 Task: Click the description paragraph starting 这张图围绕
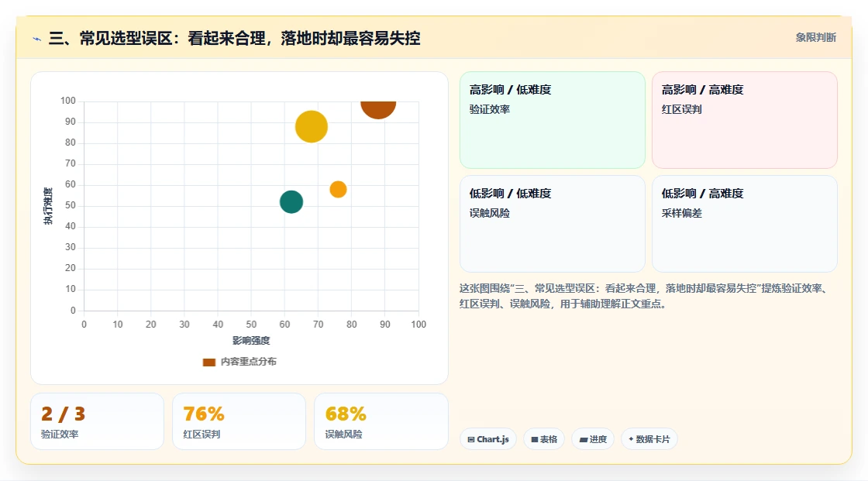point(643,296)
